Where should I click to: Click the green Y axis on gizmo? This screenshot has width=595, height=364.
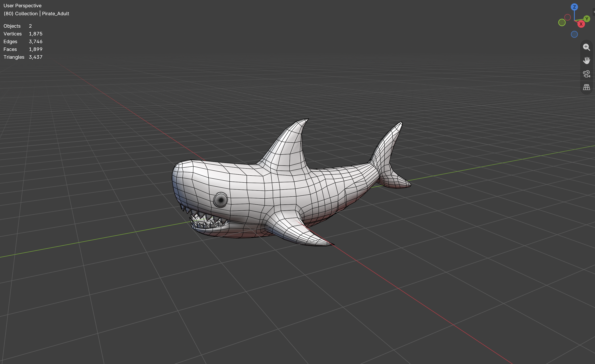[587, 19]
